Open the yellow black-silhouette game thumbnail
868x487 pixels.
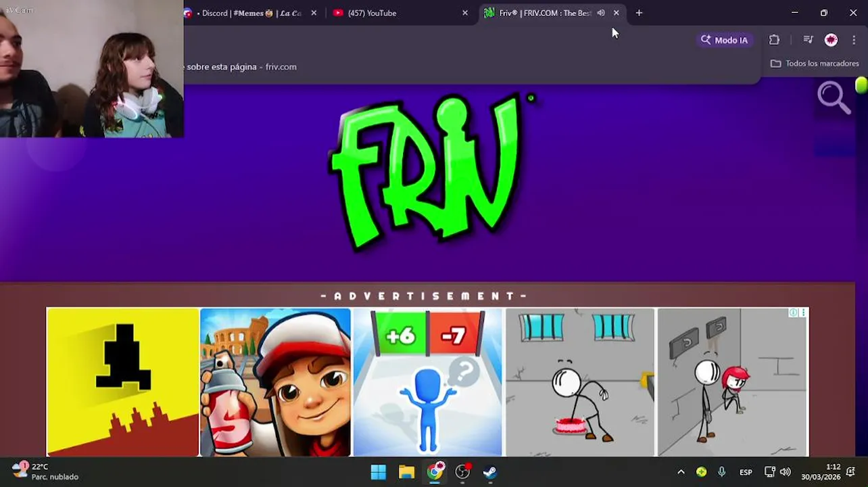click(x=122, y=382)
